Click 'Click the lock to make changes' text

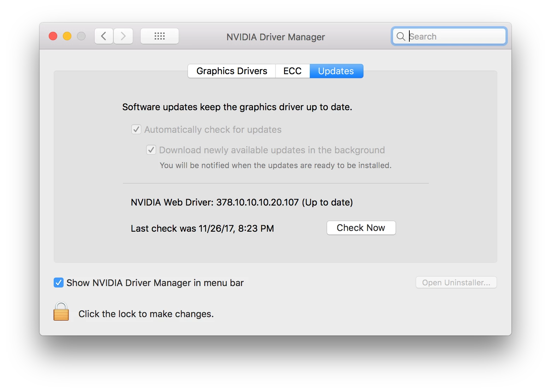point(146,314)
